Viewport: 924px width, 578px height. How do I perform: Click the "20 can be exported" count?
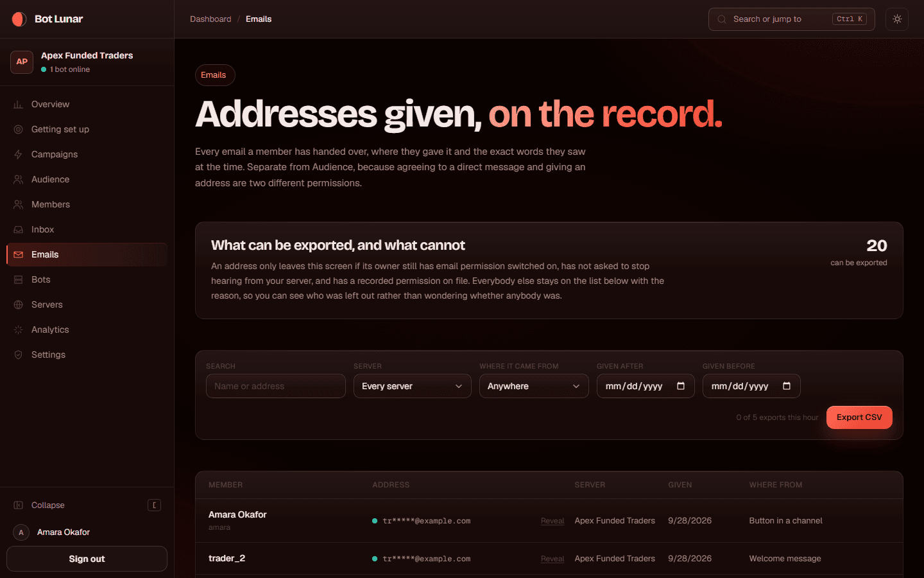859,252
